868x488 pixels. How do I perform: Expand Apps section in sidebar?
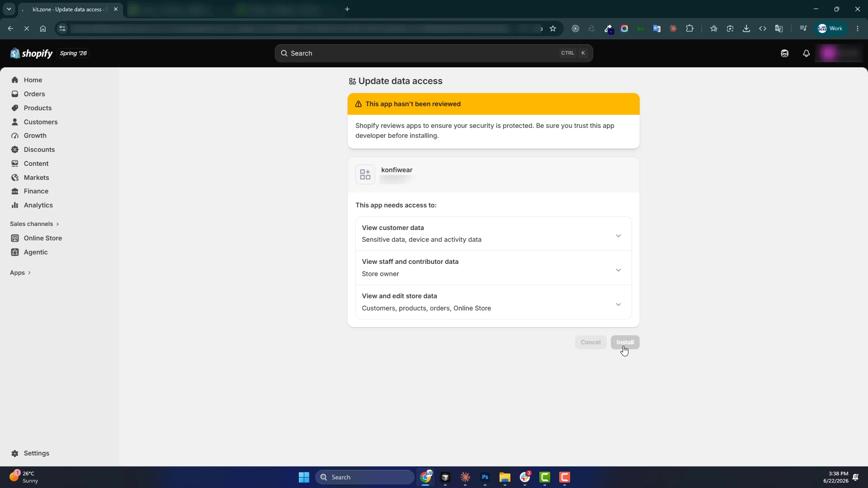20,273
